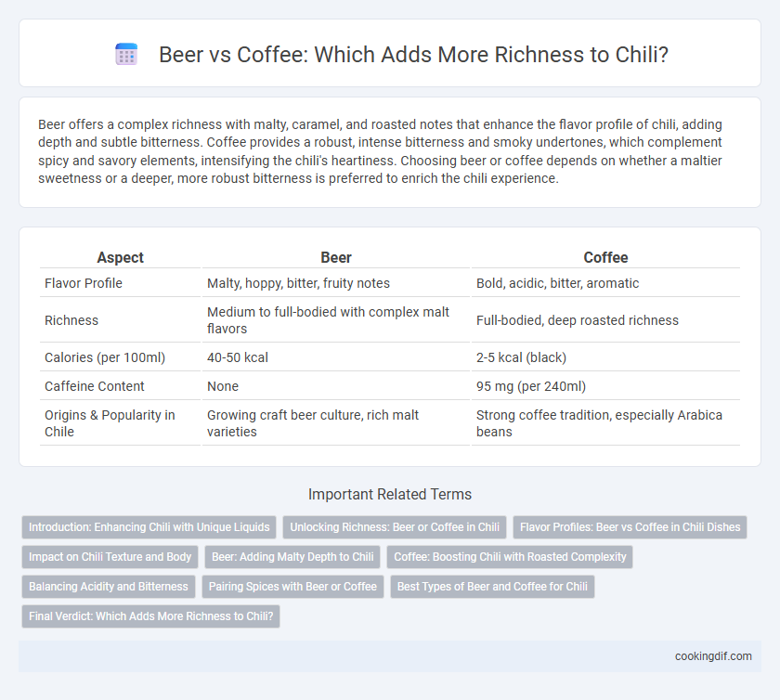
Task: Select 'Unlocking Richness: Beer or Coffee in Chili' tag
Action: point(395,527)
